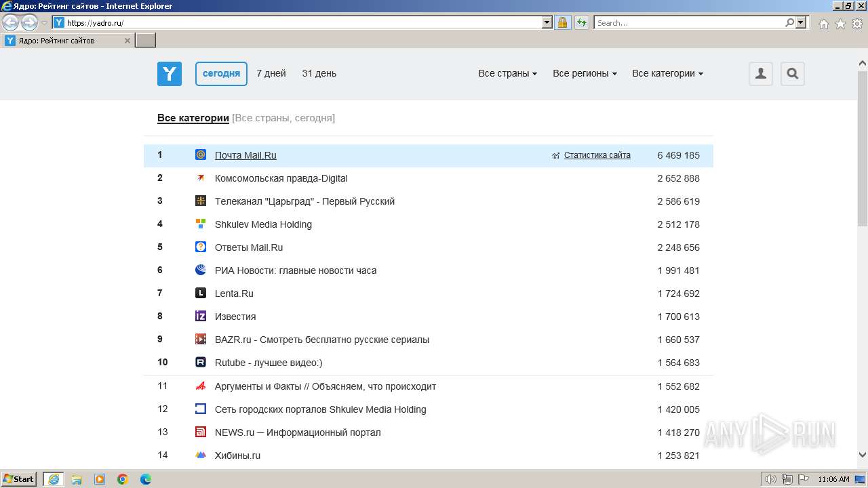Image resolution: width=868 pixels, height=488 pixels.
Task: Expand the Все страны dropdown
Action: (507, 73)
